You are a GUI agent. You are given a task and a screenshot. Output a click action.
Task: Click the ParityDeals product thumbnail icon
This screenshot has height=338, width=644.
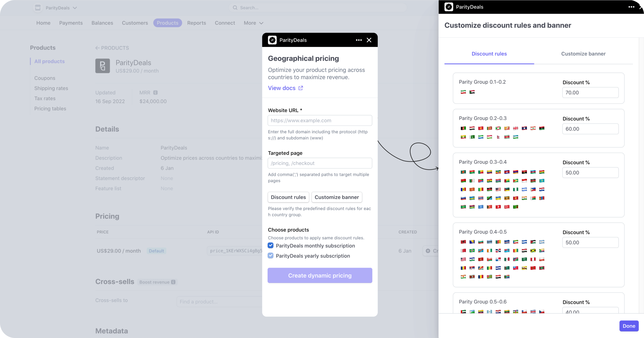[x=103, y=66]
